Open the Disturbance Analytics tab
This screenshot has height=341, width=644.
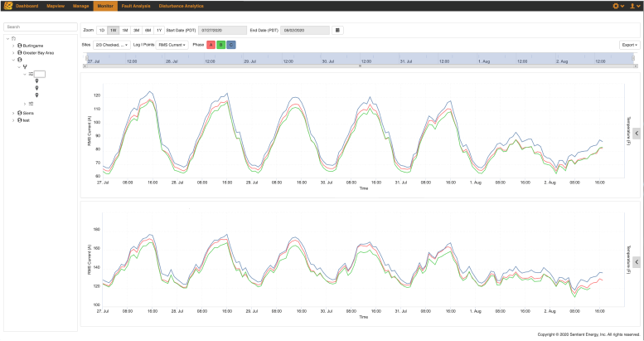tap(182, 6)
